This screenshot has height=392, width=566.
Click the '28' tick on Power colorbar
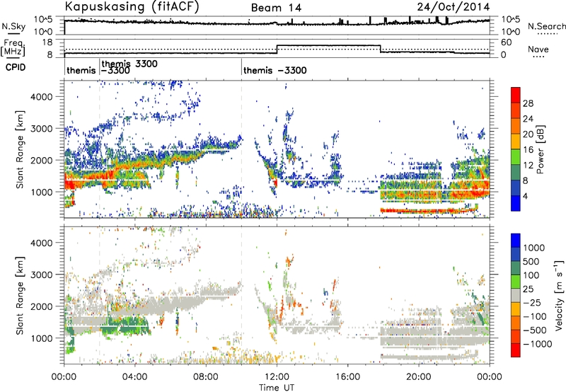[528, 103]
